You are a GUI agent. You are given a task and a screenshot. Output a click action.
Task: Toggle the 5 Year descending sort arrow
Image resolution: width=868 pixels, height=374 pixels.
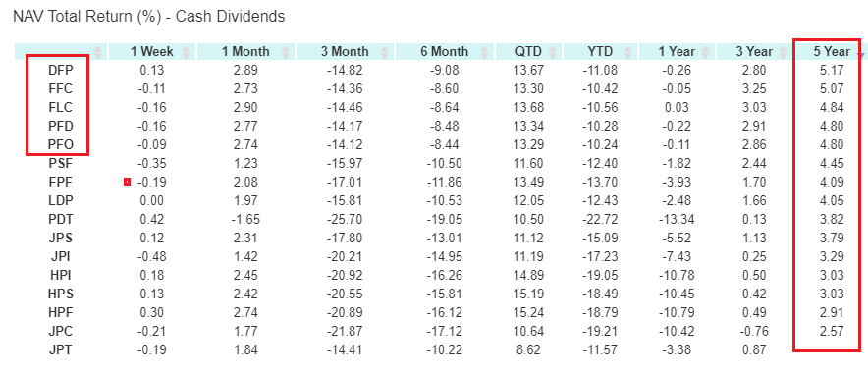click(860, 54)
